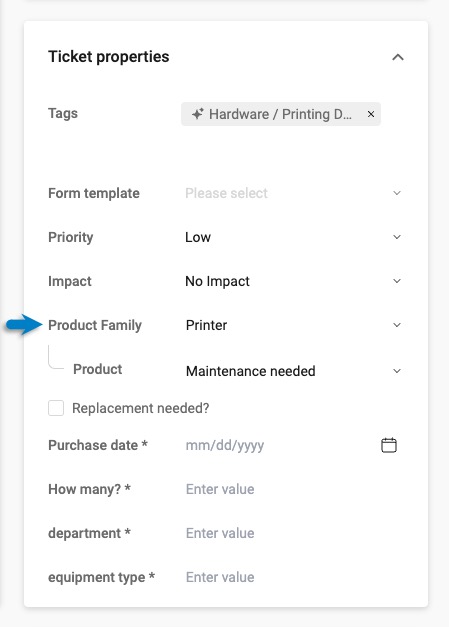Screen dimensions: 449x627
Task: Open the calendar picker for Purchase date
Action: coord(389,445)
